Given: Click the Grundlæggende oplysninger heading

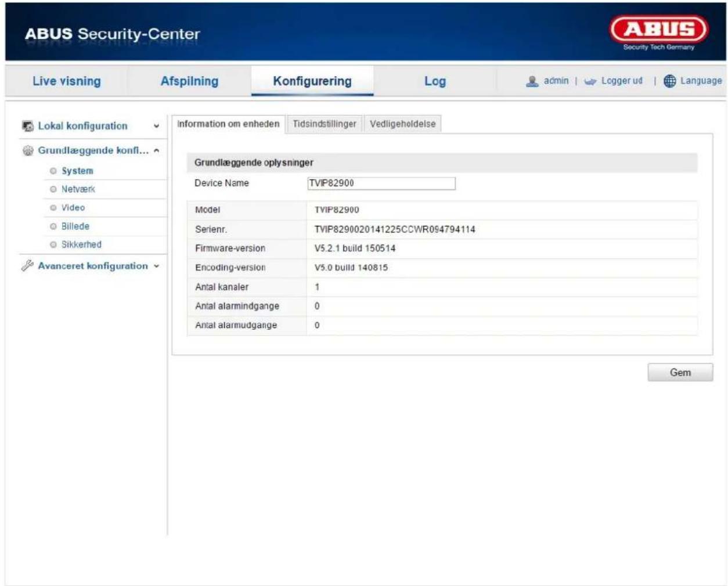Looking at the screenshot, I should click(x=254, y=163).
